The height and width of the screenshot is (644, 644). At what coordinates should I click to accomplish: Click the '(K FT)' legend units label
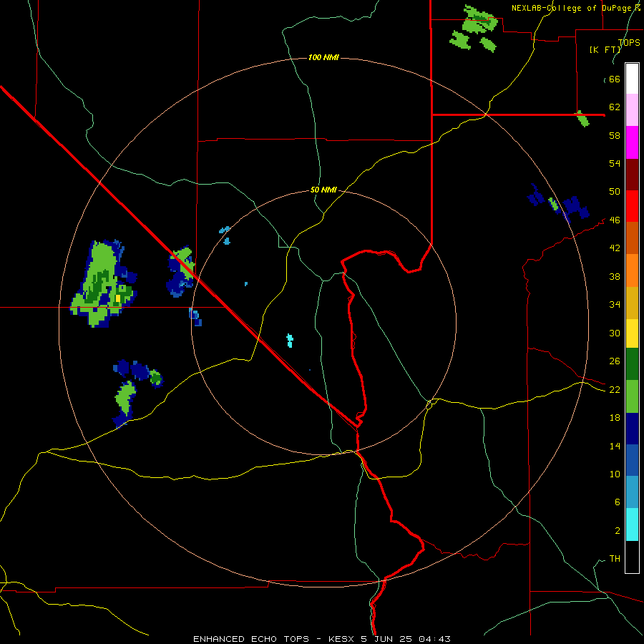(605, 49)
